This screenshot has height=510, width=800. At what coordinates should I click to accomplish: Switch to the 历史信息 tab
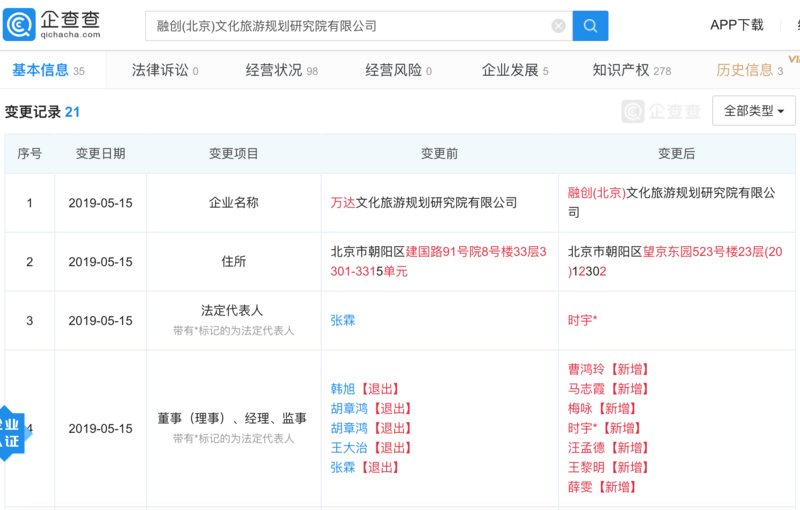point(749,70)
